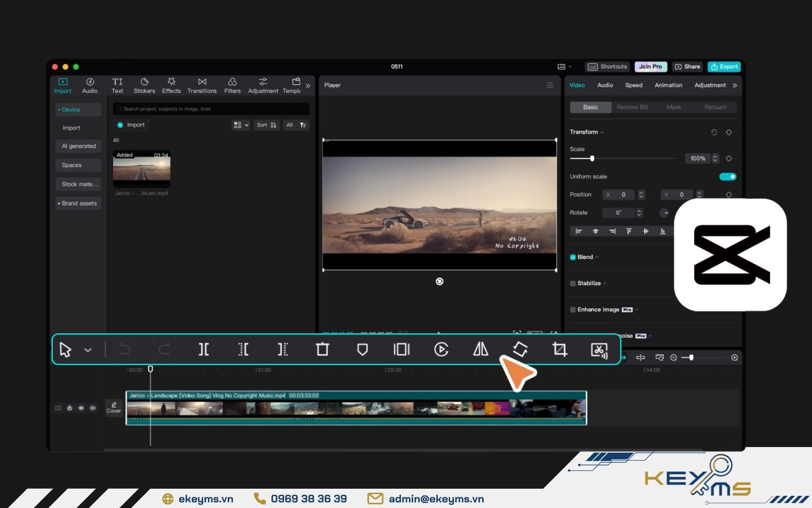
Task: Click the Export button
Action: 724,67
